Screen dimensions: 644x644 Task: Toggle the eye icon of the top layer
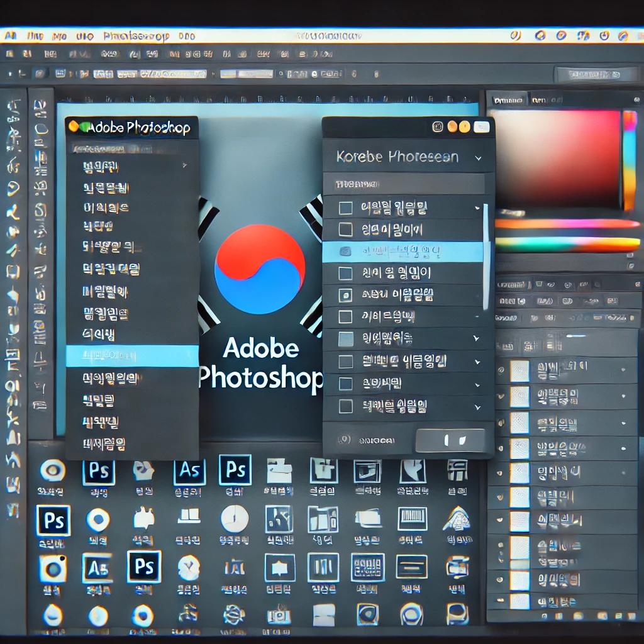(x=501, y=370)
